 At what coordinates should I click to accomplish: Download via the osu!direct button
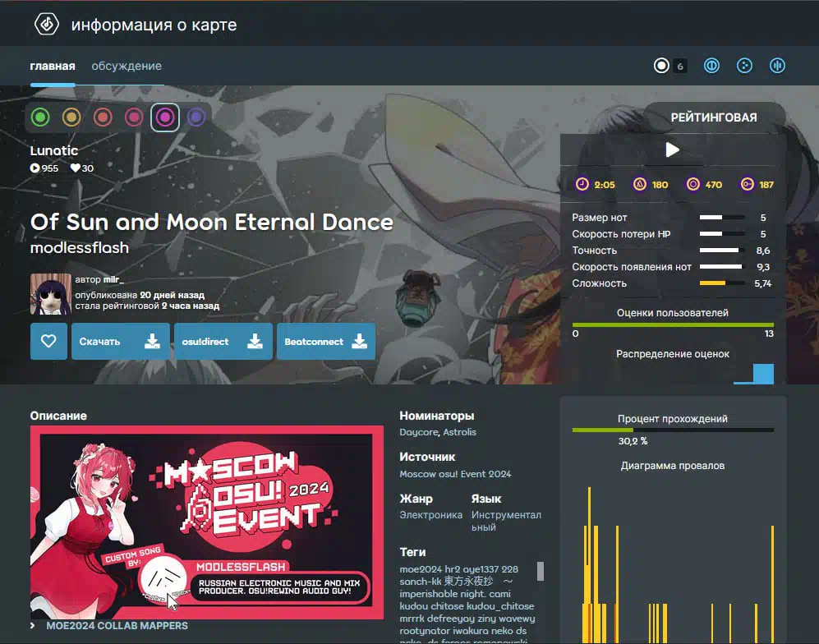coord(223,342)
